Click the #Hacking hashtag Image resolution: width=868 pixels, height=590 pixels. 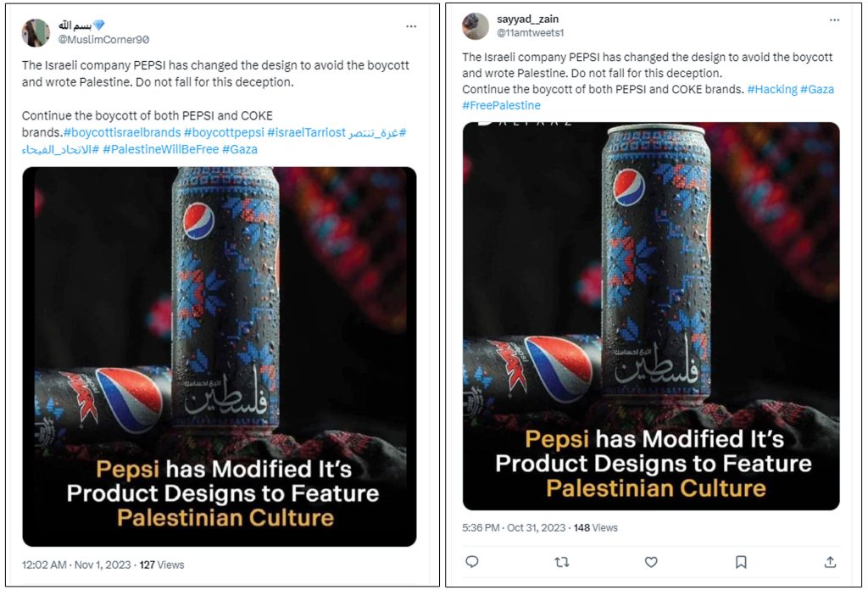point(771,89)
